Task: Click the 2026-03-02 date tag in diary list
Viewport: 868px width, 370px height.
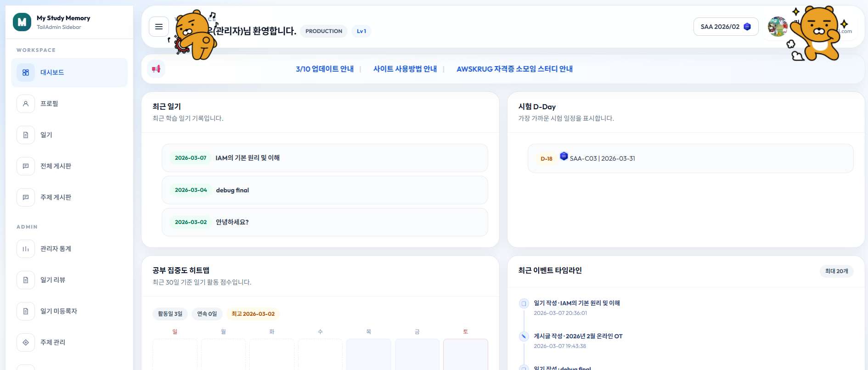Action: pos(191,222)
